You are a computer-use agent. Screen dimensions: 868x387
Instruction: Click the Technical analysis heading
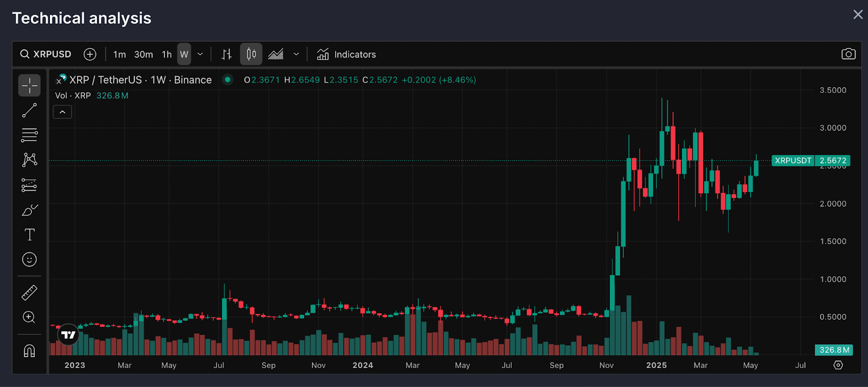[x=82, y=18]
